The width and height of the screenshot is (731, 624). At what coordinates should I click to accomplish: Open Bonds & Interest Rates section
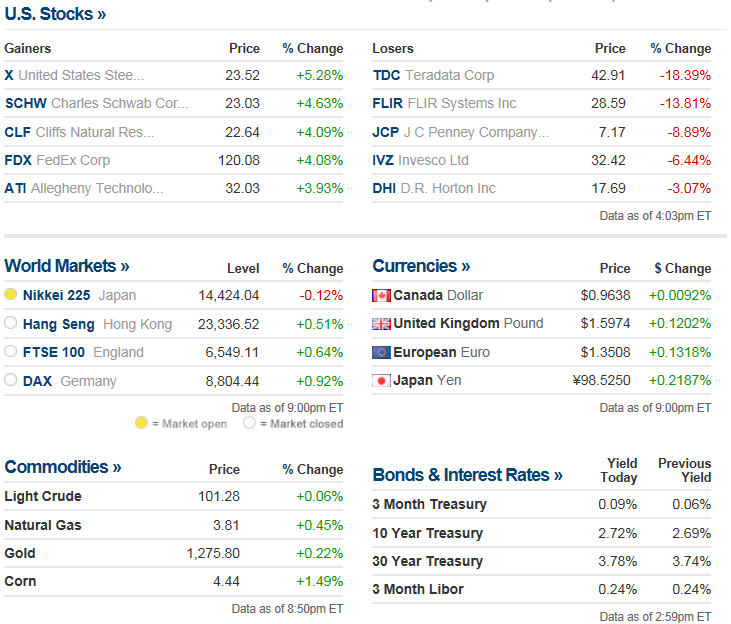coord(468,475)
